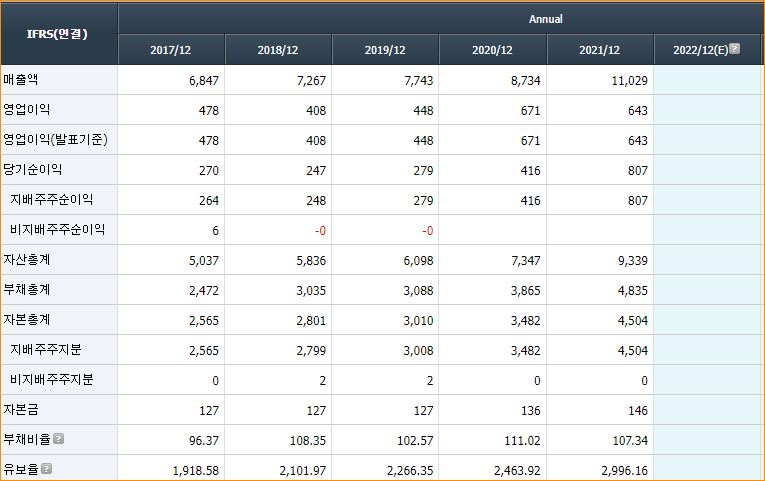Click 2017 매출액 value 6,847

(x=204, y=80)
